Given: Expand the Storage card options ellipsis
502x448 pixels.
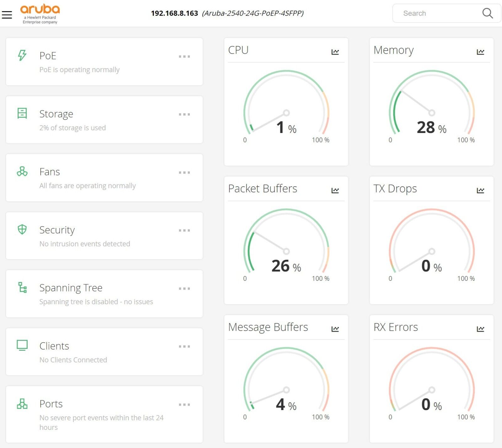Looking at the screenshot, I should coord(184,115).
